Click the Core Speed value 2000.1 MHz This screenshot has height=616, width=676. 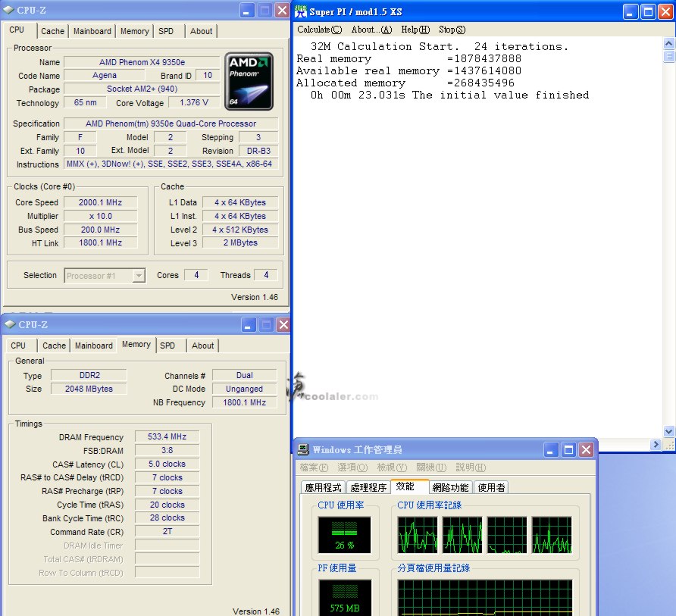tap(101, 202)
